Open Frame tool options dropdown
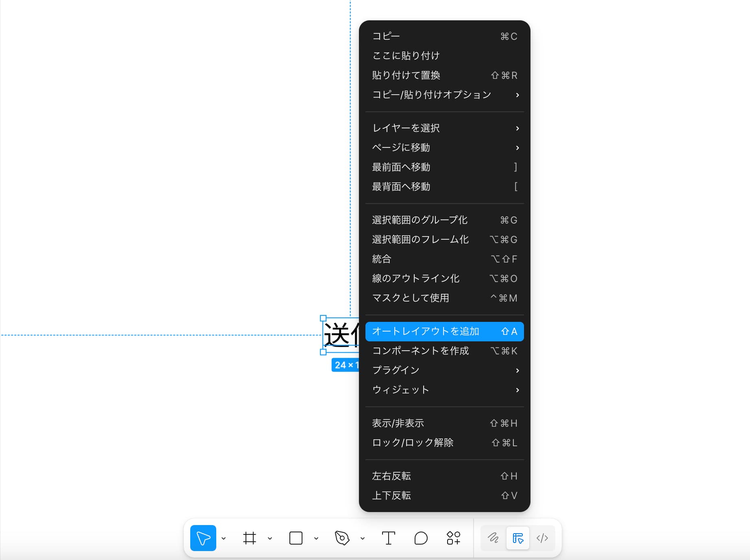750x560 pixels. 270,538
